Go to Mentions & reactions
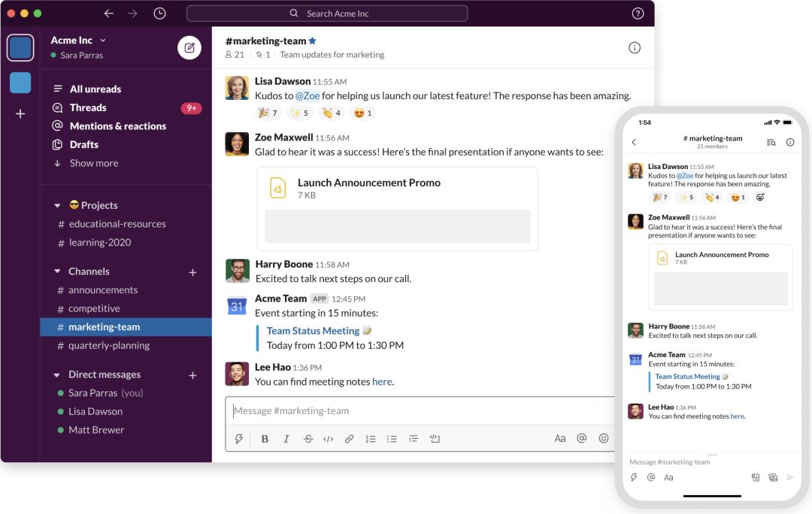The width and height of the screenshot is (812, 514). click(x=117, y=125)
